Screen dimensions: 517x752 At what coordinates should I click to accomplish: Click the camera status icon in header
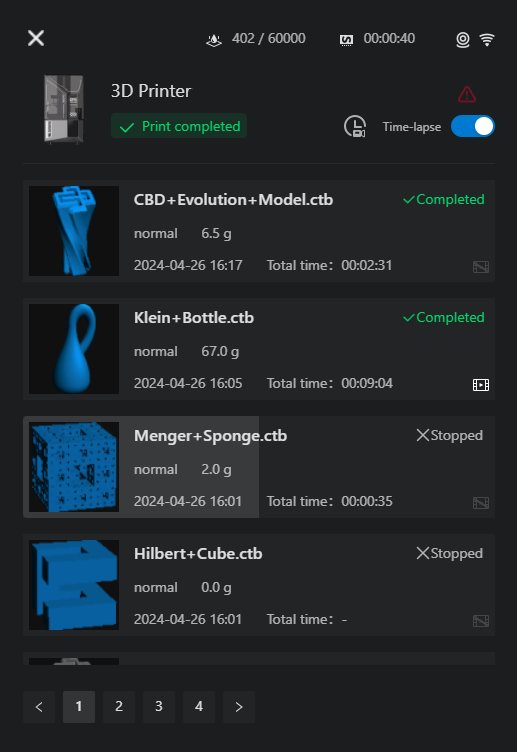click(462, 40)
